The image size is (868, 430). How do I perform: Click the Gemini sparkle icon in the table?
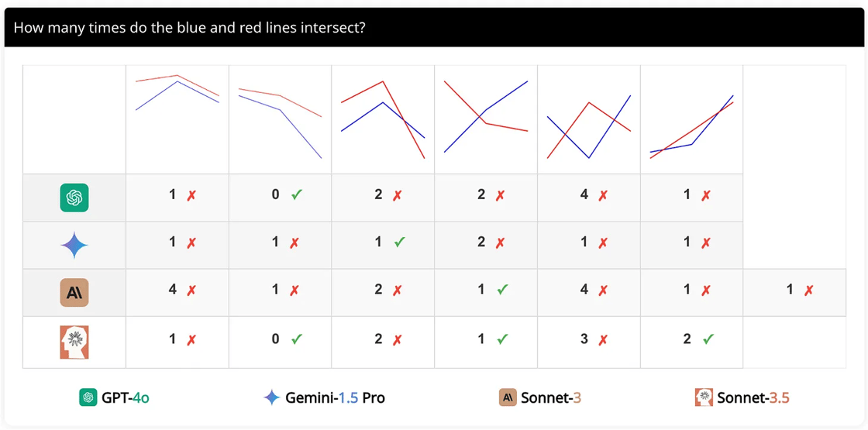74,246
